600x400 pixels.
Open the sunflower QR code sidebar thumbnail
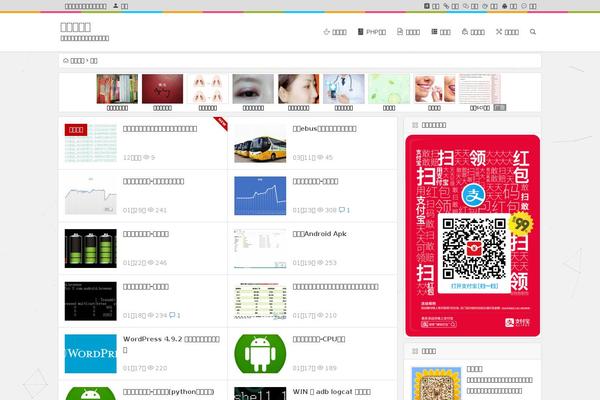pyautogui.click(x=436, y=384)
